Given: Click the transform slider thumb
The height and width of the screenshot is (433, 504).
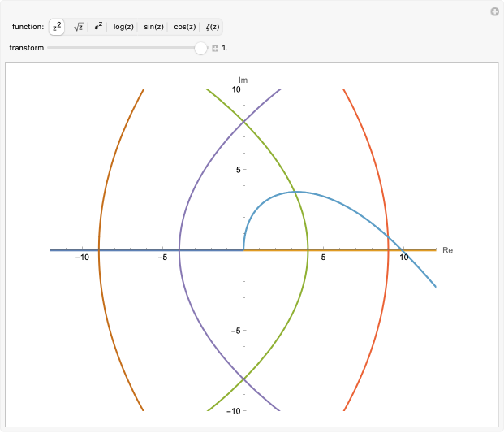Looking at the screenshot, I should tap(200, 48).
